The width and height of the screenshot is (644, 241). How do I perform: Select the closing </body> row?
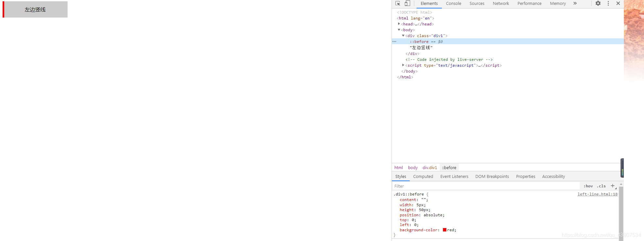click(508, 71)
